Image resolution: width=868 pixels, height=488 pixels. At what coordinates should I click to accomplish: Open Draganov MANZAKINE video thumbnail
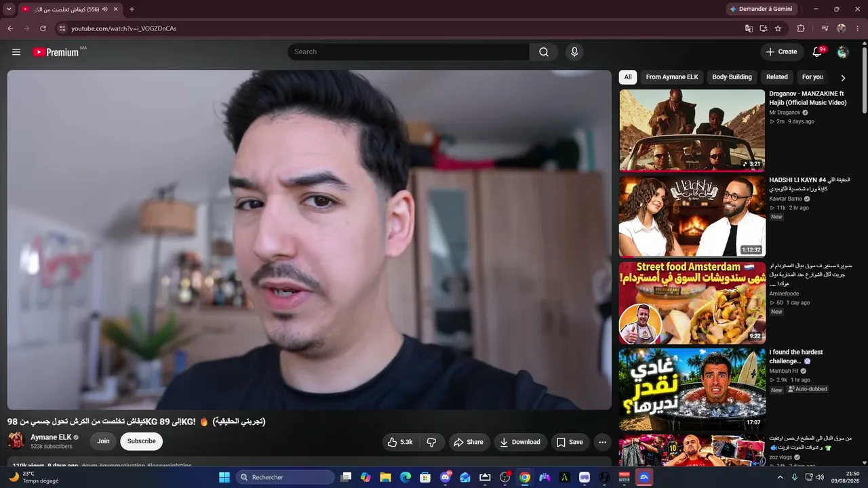692,131
